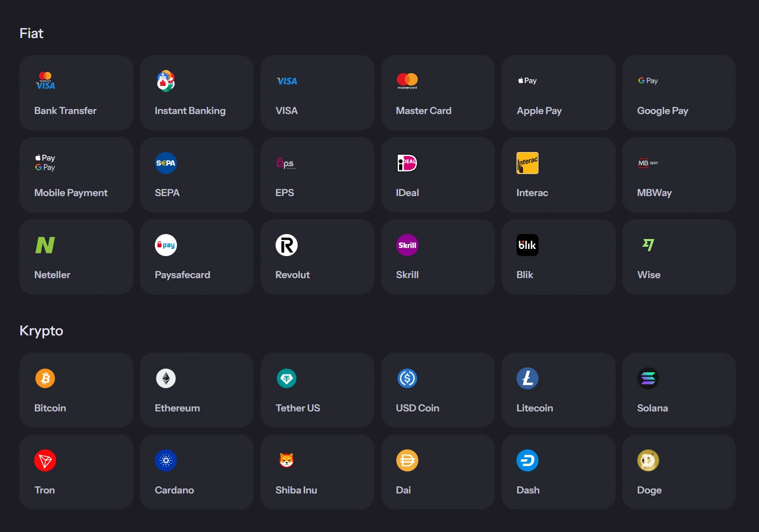Select the Interac text label
Screen dimensions: 759x532
click(532, 193)
